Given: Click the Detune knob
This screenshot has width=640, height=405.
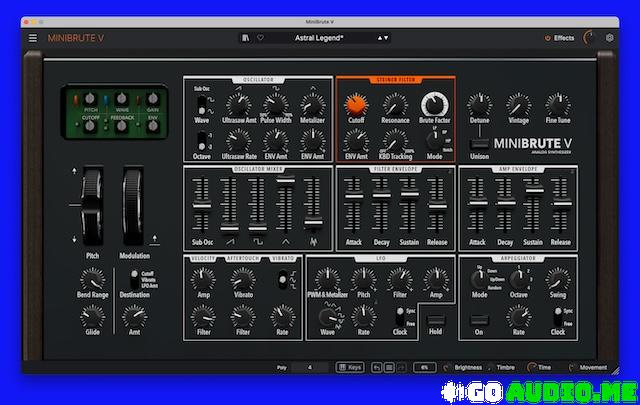Looking at the screenshot, I should click(x=479, y=105).
